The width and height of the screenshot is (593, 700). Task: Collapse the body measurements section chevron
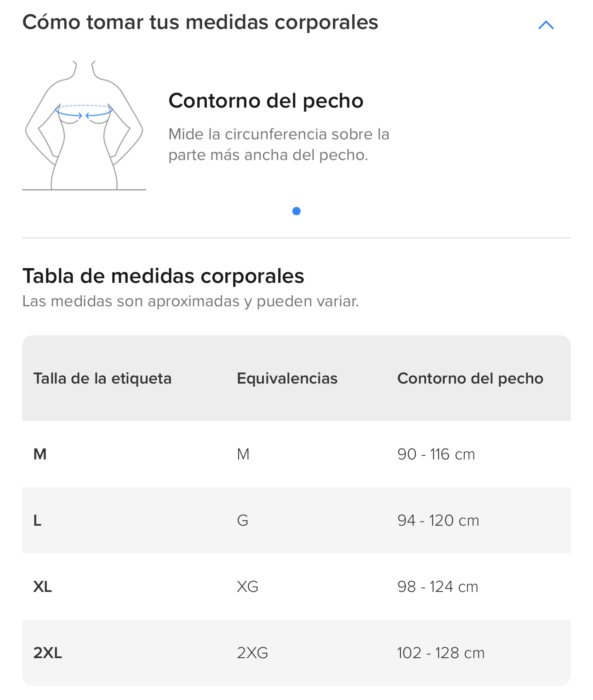click(546, 25)
